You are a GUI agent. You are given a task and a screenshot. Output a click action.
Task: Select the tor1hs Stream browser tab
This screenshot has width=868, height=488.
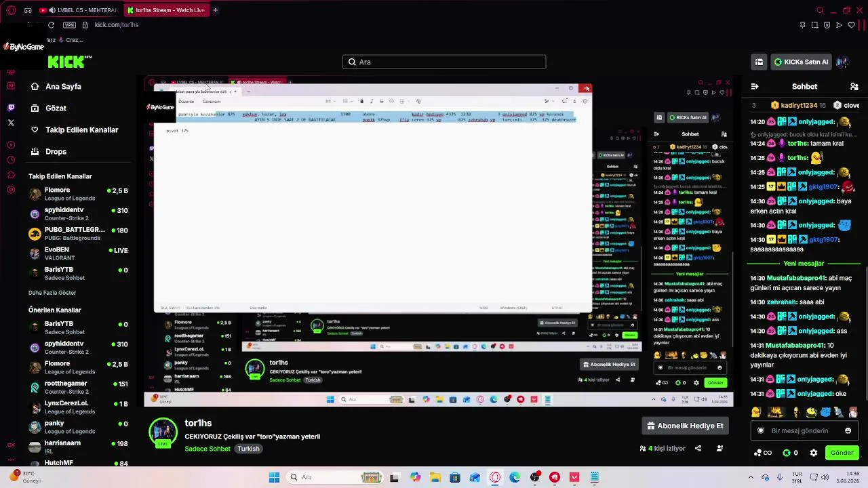pos(165,10)
